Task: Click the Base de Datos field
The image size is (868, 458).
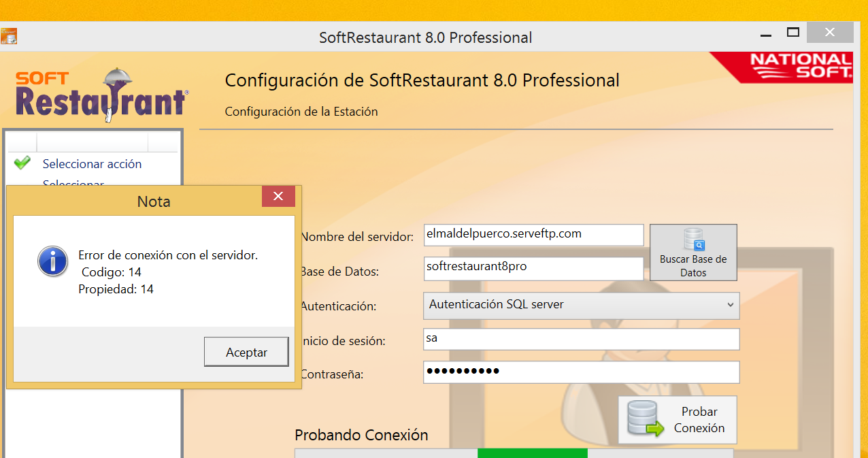Action: coord(533,267)
